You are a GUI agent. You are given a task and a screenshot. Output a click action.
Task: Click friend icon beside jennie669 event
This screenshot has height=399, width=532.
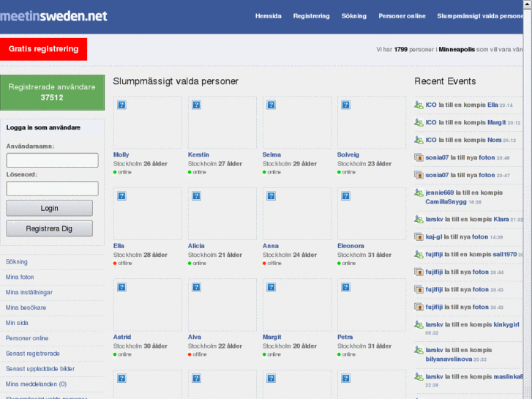419,193
